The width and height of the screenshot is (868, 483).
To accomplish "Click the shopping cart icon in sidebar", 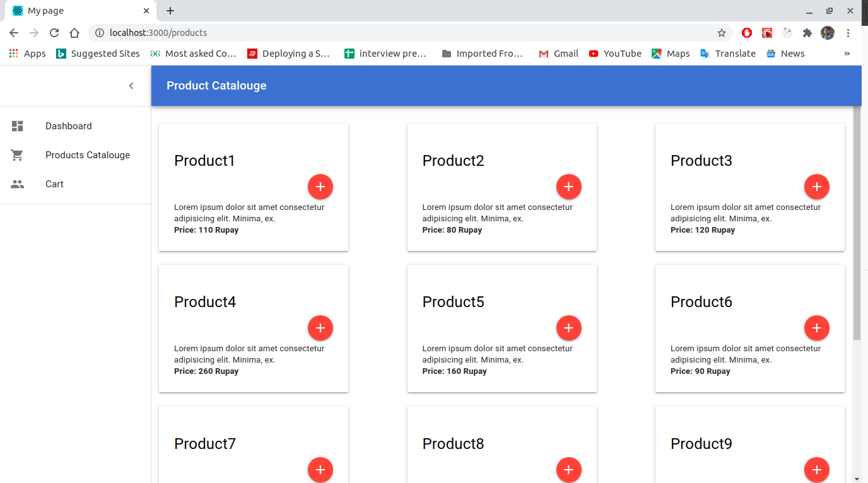I will point(18,155).
